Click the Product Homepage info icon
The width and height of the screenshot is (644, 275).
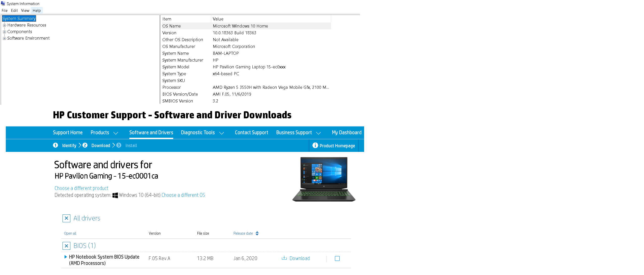coord(315,145)
